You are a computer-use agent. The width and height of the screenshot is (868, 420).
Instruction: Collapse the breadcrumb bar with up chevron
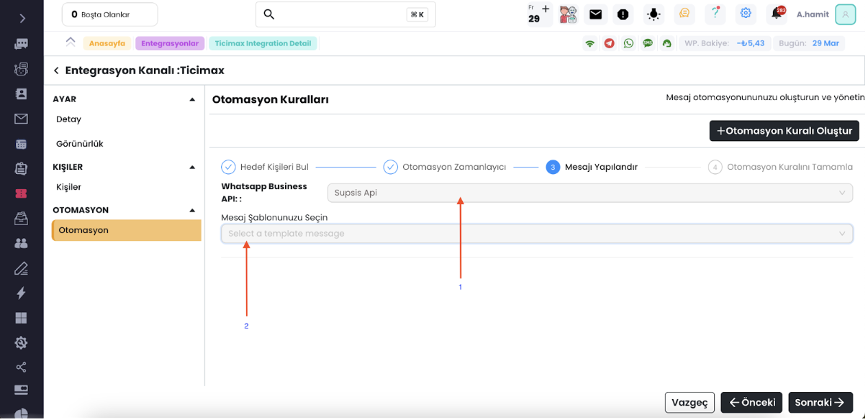(x=70, y=42)
